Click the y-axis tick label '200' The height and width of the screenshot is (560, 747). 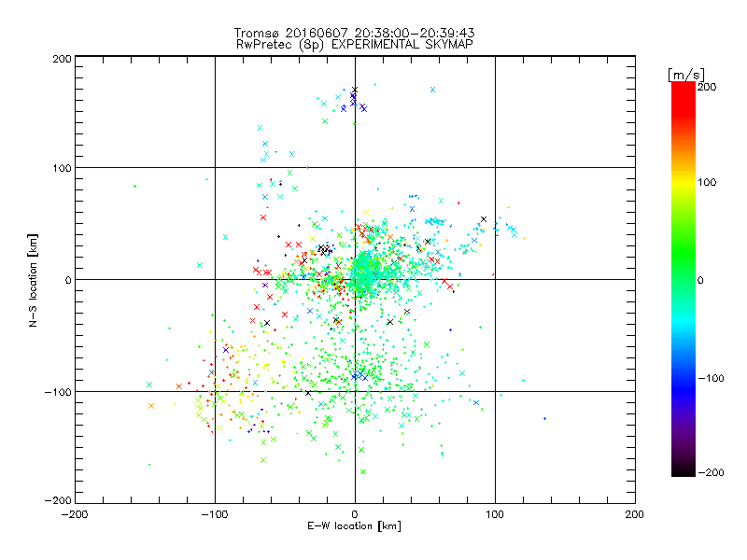[62, 59]
